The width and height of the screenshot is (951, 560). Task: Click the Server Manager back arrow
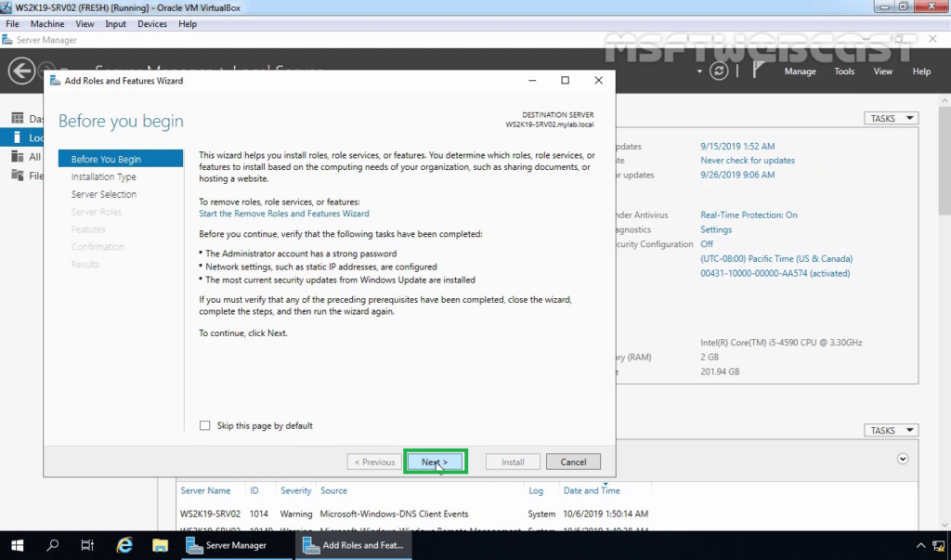click(20, 71)
